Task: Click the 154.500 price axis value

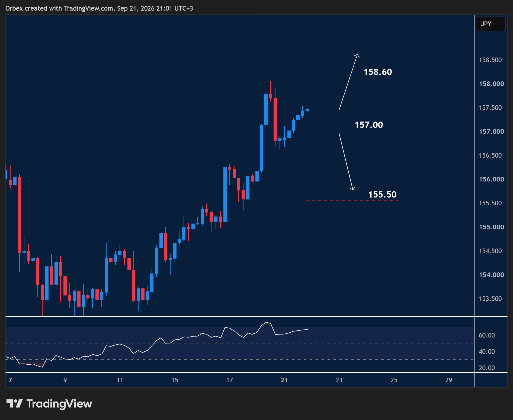Action: coord(490,251)
